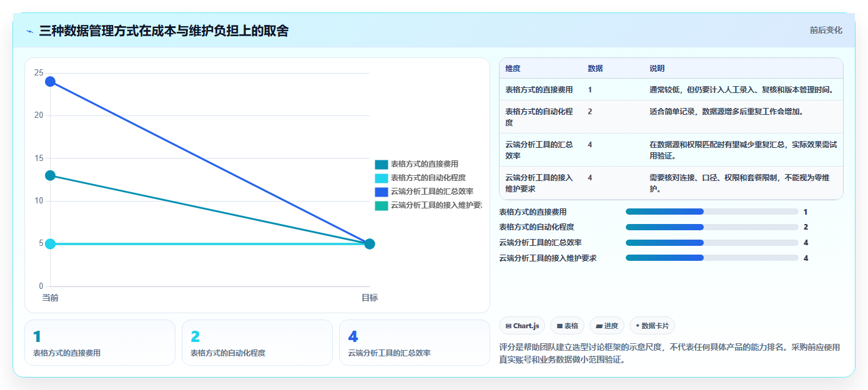Image resolution: width=868 pixels, height=390 pixels.
Task: Toggle the 表格方式的直接费用 legend swatch
Action: coord(382,165)
